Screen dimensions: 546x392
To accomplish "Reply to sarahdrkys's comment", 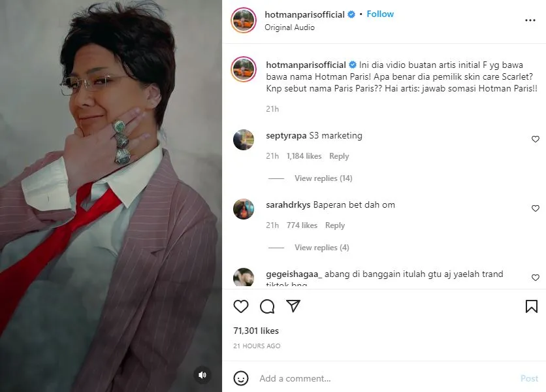I will click(x=335, y=225).
